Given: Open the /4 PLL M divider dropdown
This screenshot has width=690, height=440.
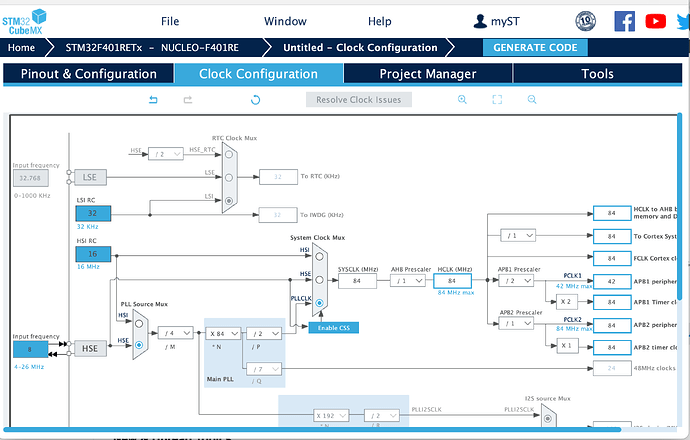Looking at the screenshot, I should point(176,333).
